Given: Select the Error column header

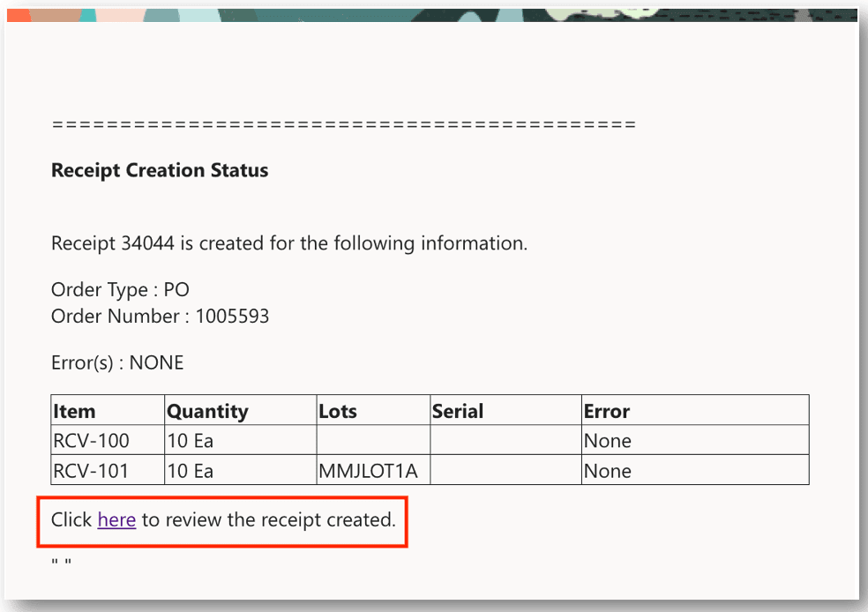Looking at the screenshot, I should click(x=607, y=411).
